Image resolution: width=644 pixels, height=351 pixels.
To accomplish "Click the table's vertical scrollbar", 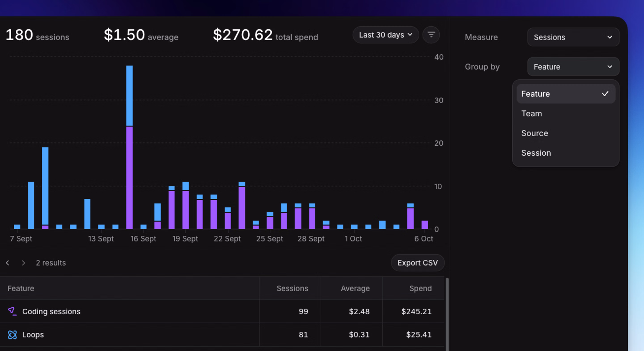I will pos(447,314).
